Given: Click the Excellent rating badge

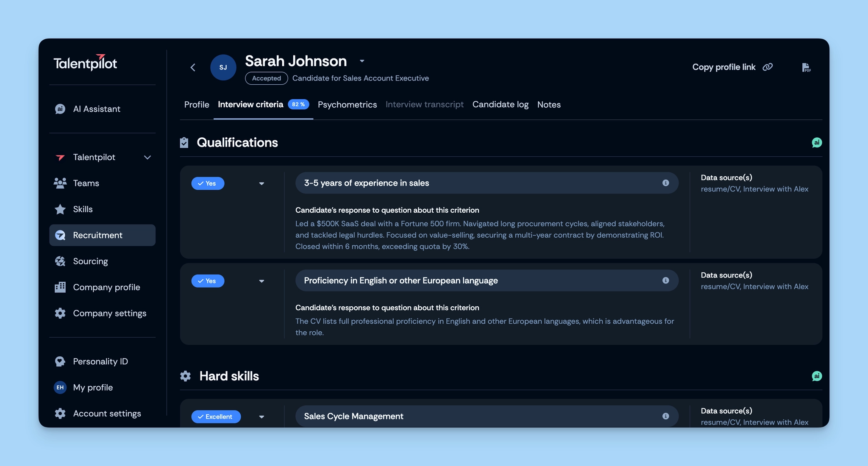Looking at the screenshot, I should tap(216, 416).
